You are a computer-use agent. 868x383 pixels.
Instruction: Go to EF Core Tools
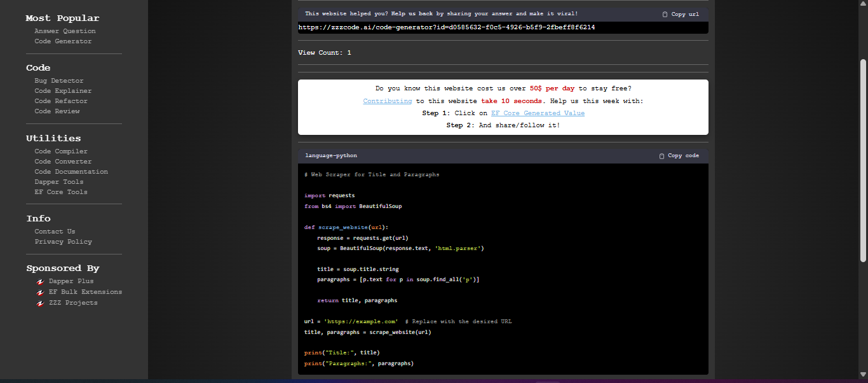(x=61, y=192)
